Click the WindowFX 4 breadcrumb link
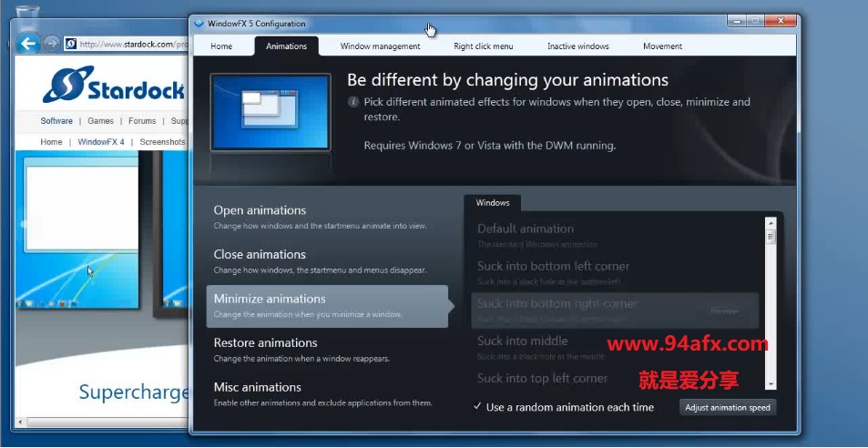Image resolution: width=868 pixels, height=448 pixels. click(x=101, y=141)
